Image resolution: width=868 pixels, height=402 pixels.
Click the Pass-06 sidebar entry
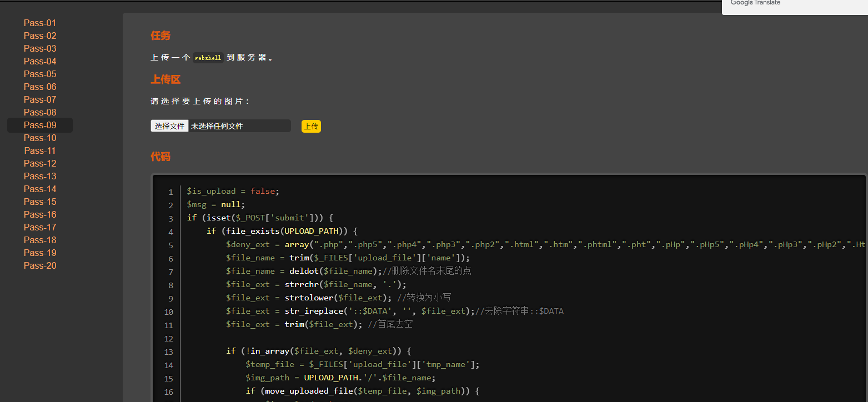click(40, 87)
